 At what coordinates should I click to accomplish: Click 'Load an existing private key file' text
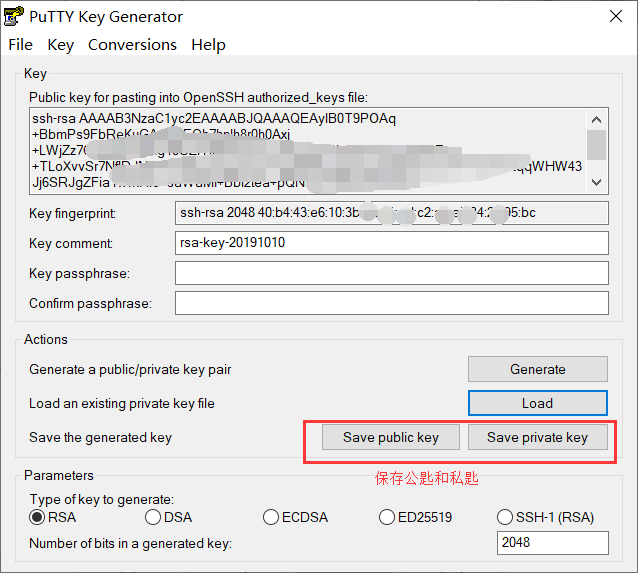pyautogui.click(x=122, y=404)
